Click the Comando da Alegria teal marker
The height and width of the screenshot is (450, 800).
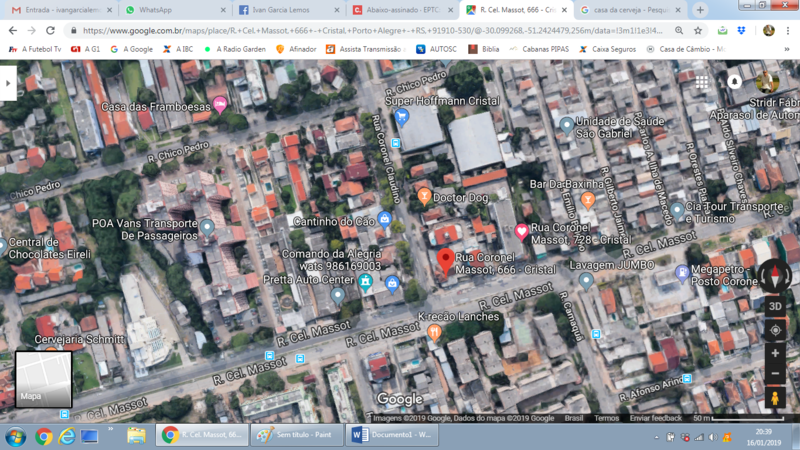(365, 282)
